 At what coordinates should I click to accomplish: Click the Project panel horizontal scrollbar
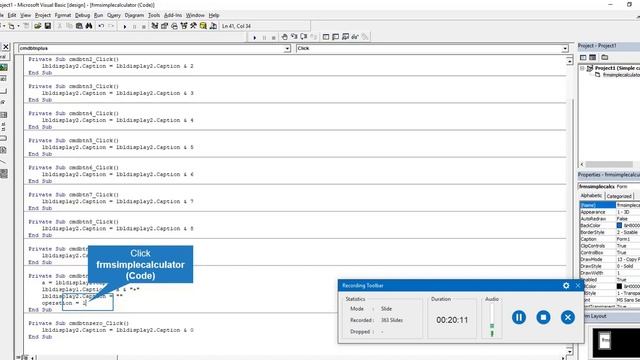[x=609, y=164]
